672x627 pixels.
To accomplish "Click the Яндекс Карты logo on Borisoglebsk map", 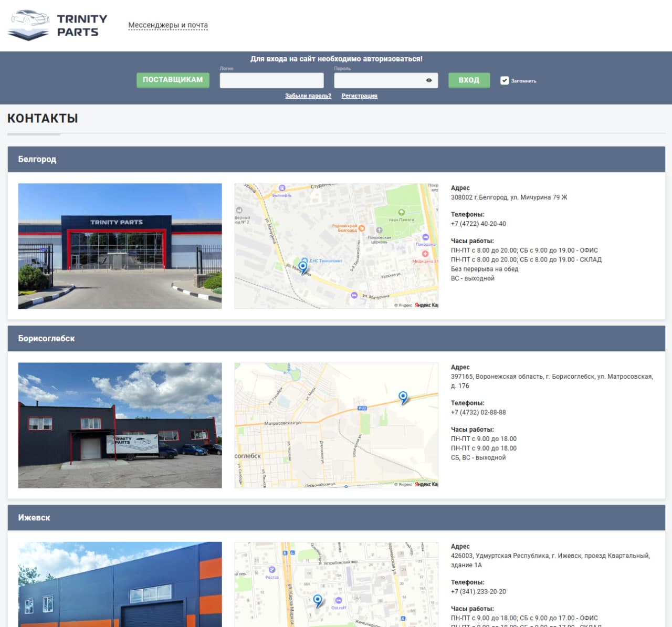I will click(426, 484).
